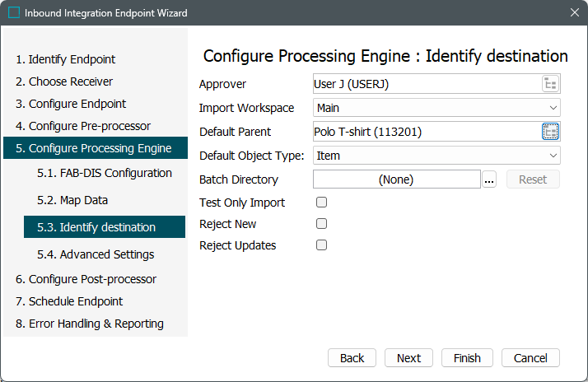Image resolution: width=588 pixels, height=382 pixels.
Task: Click inside the Batch Directory field
Action: point(396,179)
